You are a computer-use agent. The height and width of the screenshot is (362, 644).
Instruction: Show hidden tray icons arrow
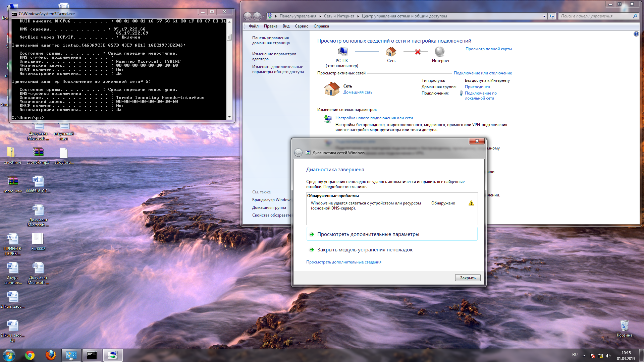coord(584,356)
